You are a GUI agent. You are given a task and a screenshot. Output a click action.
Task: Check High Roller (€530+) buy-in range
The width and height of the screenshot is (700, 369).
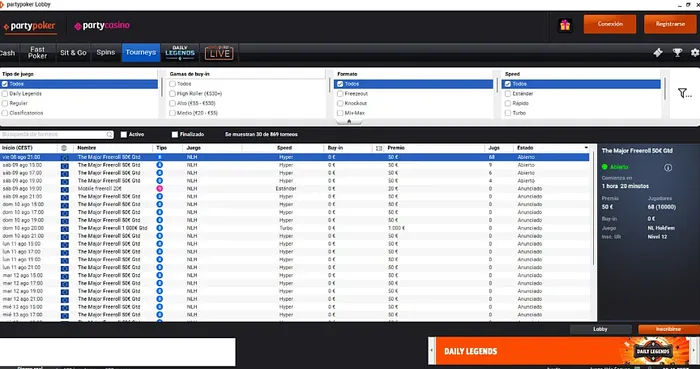[172, 94]
